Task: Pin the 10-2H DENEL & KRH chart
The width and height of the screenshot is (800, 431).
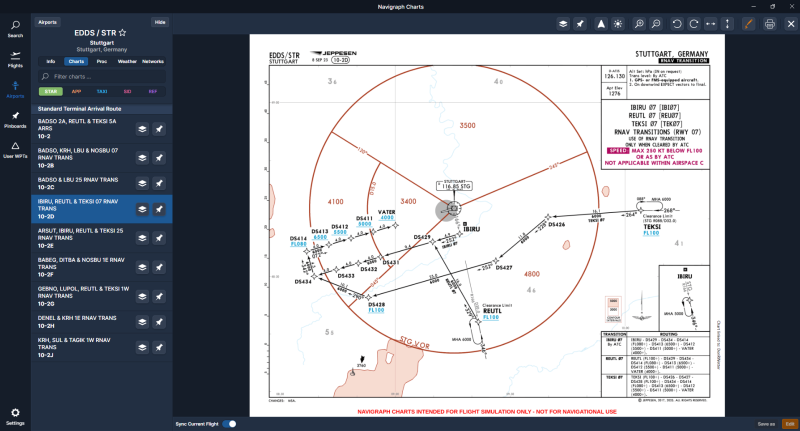Action: (x=159, y=322)
